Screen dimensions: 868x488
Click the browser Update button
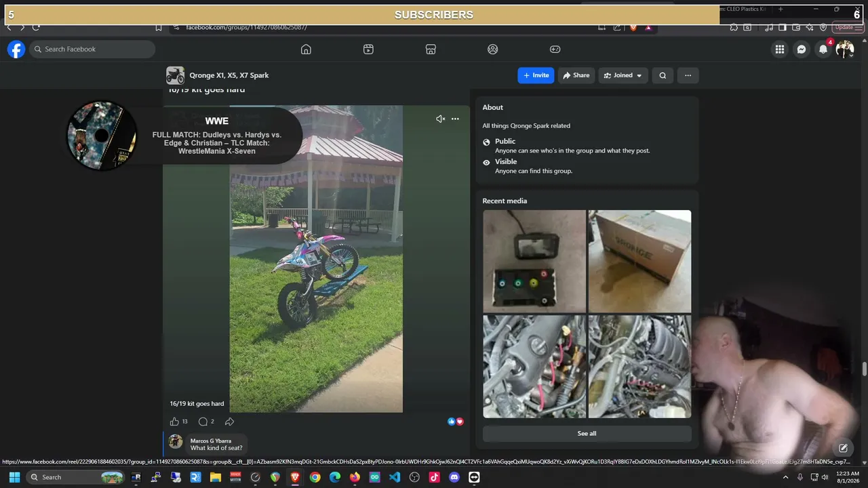point(847,27)
